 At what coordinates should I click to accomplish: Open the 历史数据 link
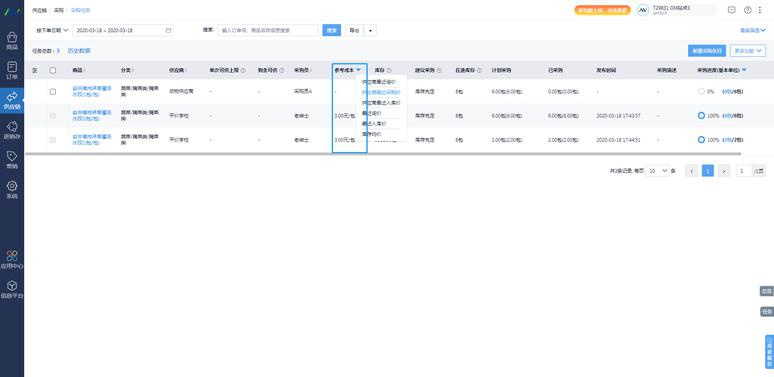79,51
